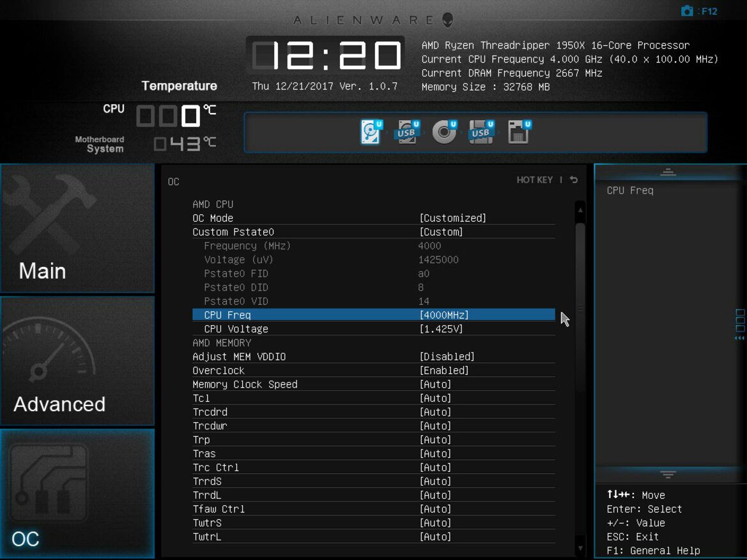Viewport: 747px width, 560px height.
Task: Click the Current CPU Frequency line
Action: click(569, 59)
